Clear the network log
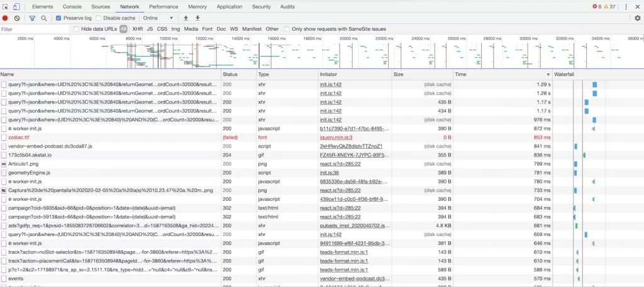Image resolution: width=644 pixels, height=287 pixels. pyautogui.click(x=17, y=18)
